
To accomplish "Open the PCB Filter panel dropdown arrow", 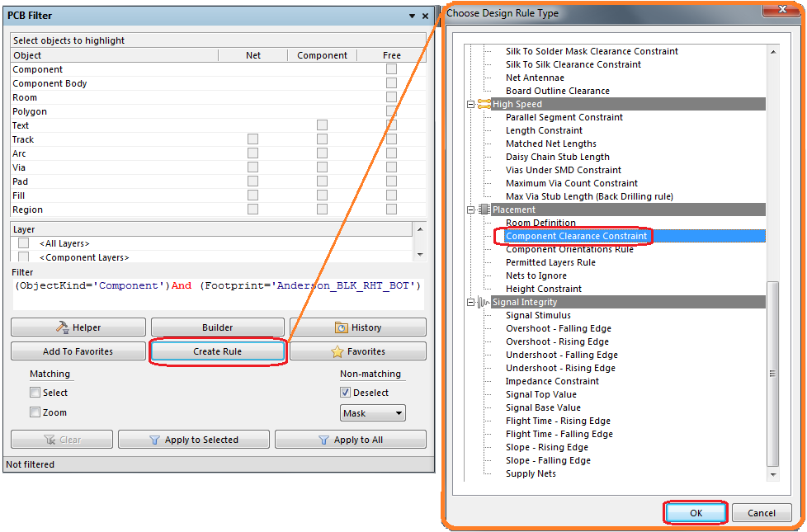I will 410,15.
